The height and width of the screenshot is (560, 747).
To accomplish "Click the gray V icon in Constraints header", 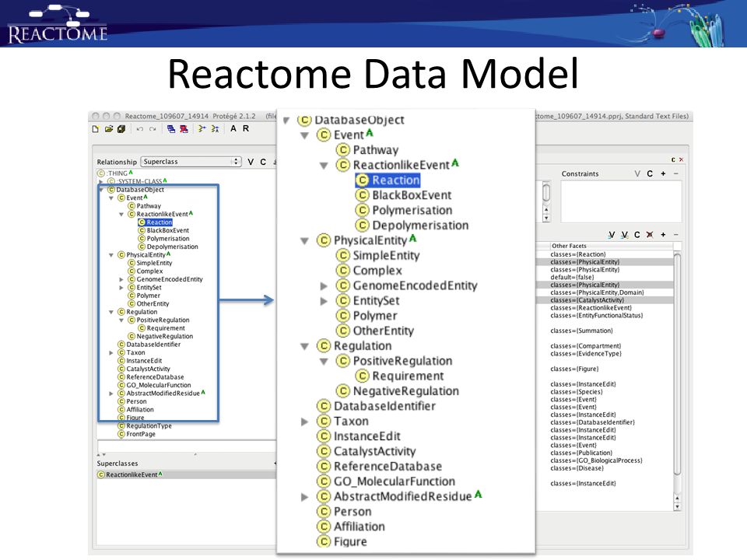I will [637, 173].
